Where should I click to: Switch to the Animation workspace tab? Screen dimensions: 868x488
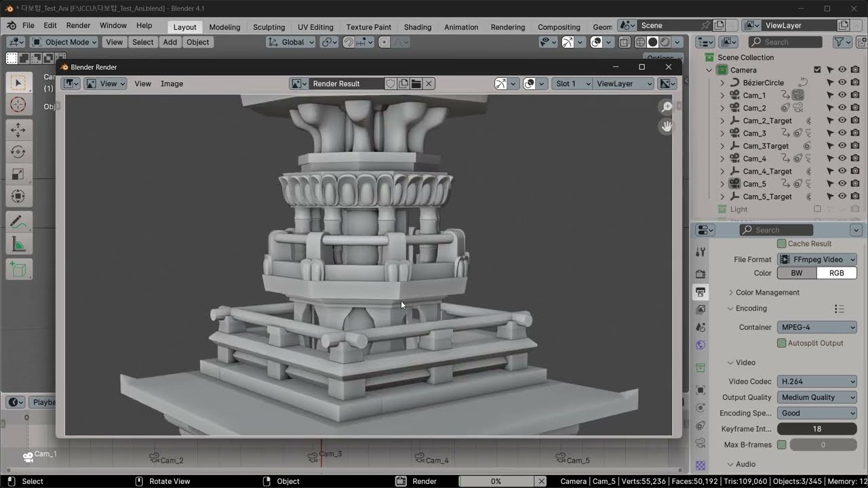[x=461, y=27]
